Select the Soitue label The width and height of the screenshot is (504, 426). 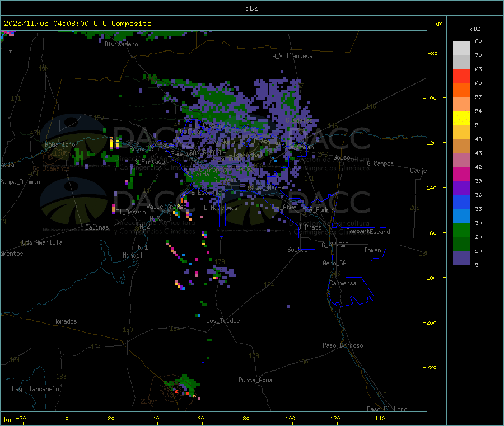pos(297,250)
